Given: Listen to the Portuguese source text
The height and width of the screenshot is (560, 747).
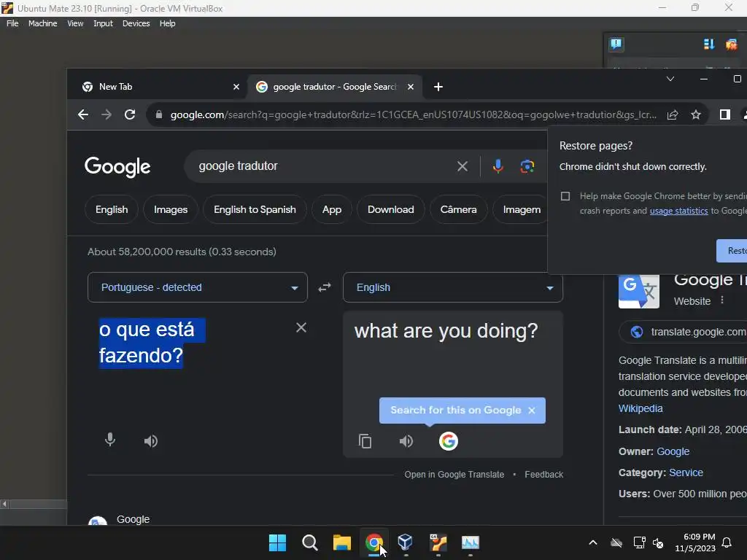Looking at the screenshot, I should pos(150,441).
